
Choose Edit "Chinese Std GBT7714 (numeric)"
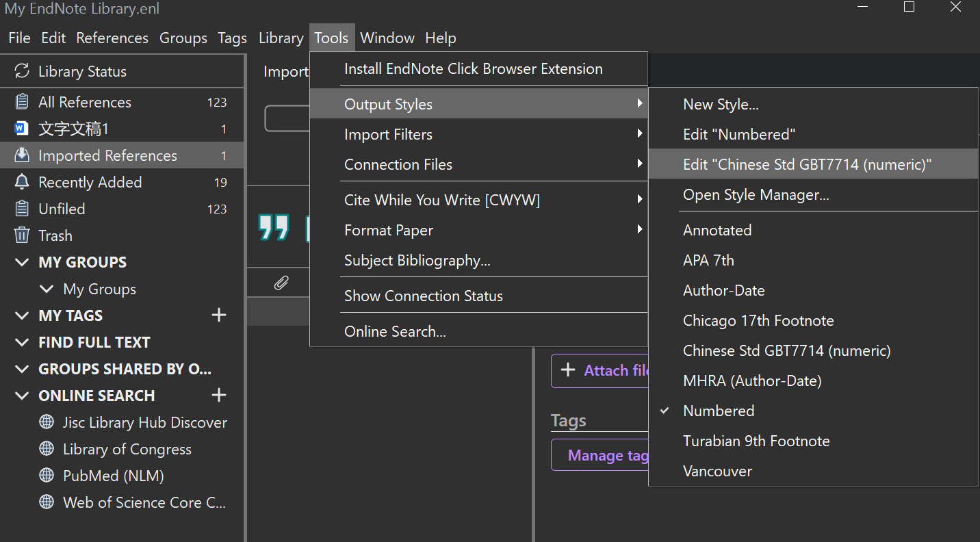click(x=813, y=164)
